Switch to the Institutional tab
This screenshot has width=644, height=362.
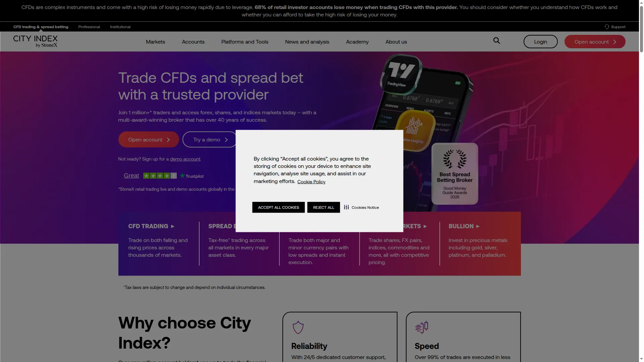[120, 27]
